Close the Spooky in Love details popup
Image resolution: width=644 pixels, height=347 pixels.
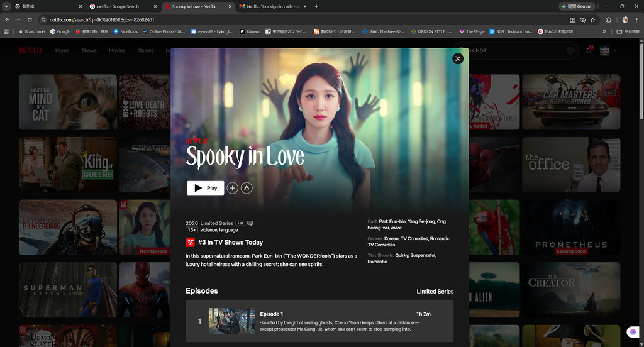pyautogui.click(x=458, y=58)
